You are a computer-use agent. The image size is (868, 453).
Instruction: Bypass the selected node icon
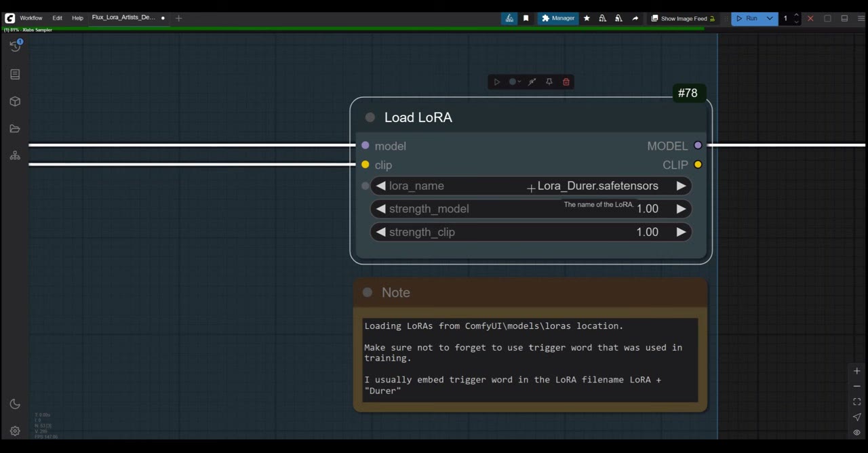tap(532, 82)
